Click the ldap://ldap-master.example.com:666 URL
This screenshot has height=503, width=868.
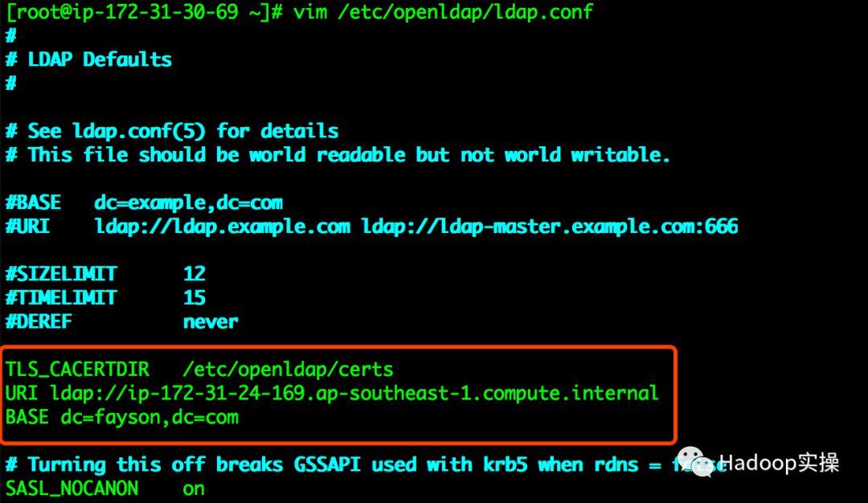click(x=549, y=227)
